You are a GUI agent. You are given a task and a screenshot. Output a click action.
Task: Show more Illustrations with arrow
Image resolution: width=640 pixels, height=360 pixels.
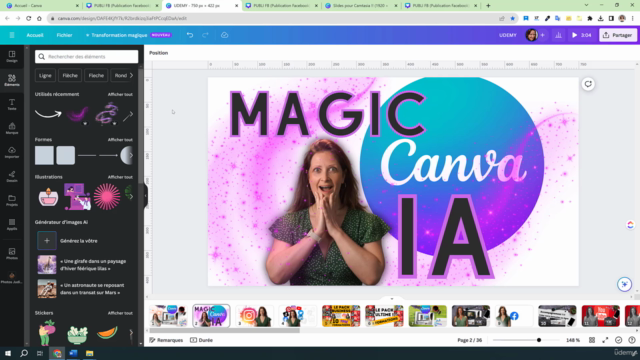point(131,197)
